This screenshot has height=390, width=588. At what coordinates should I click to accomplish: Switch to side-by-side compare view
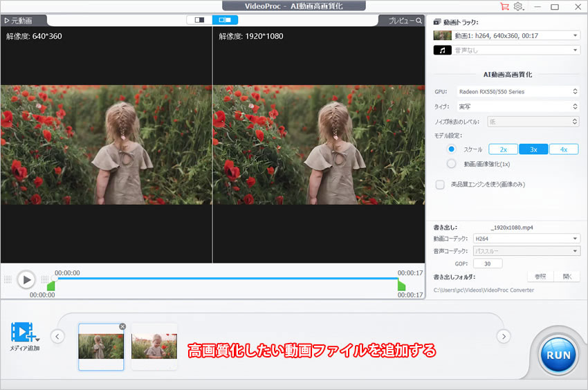[x=225, y=20]
